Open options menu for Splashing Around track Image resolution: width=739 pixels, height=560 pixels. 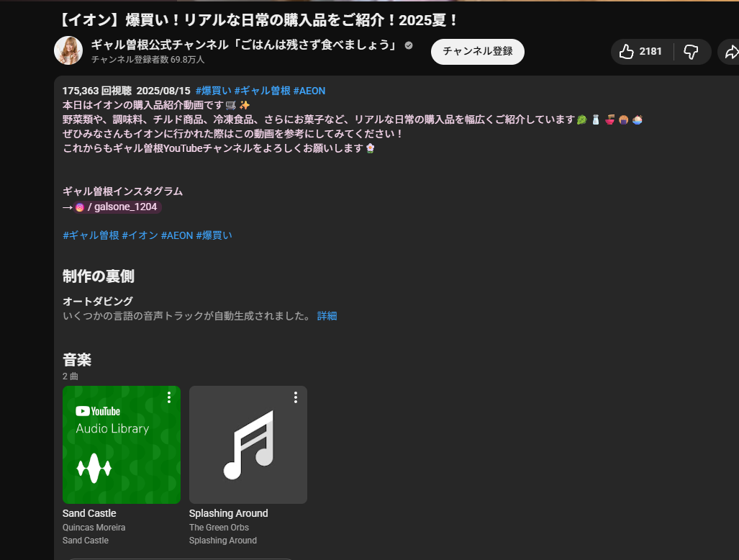pyautogui.click(x=296, y=397)
